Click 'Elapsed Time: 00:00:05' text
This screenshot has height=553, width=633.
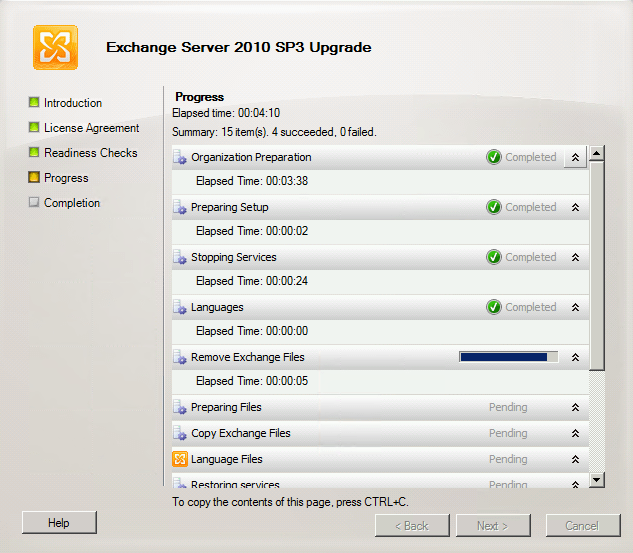pos(252,381)
